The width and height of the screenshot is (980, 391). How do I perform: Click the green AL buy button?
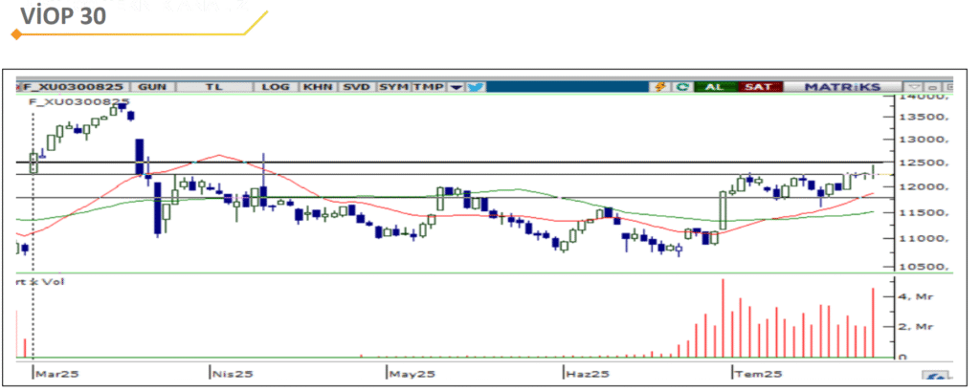[x=714, y=87]
